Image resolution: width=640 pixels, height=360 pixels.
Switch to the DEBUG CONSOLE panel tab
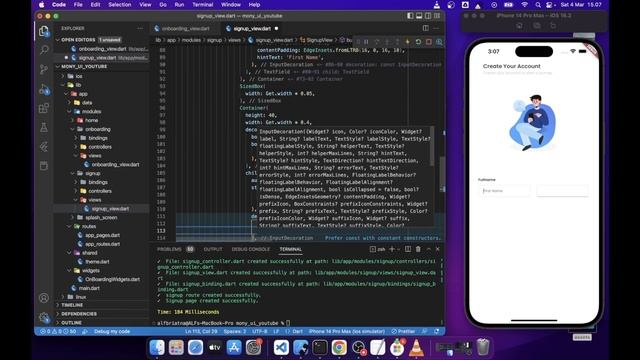point(251,249)
